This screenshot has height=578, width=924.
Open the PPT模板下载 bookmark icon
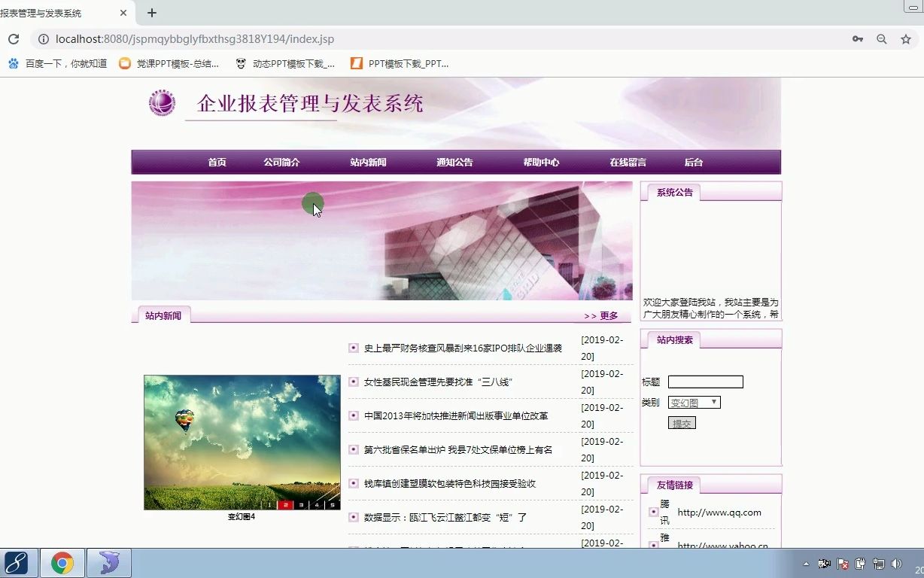(356, 63)
